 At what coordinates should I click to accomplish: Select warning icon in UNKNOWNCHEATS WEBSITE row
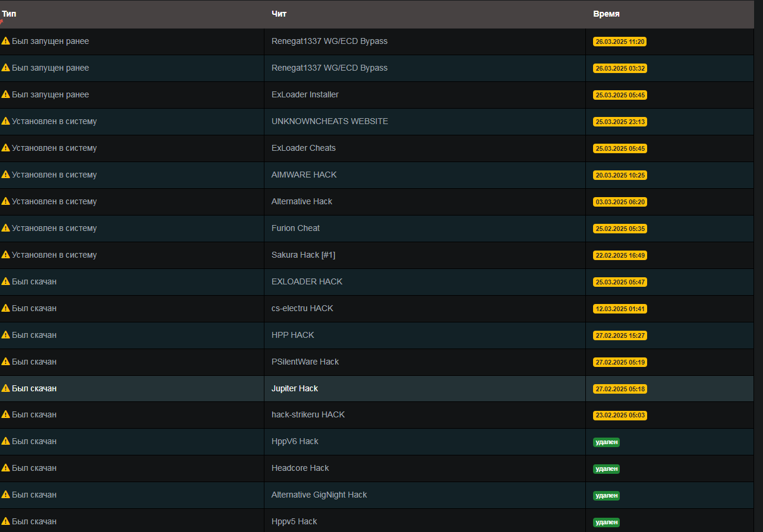pos(6,121)
